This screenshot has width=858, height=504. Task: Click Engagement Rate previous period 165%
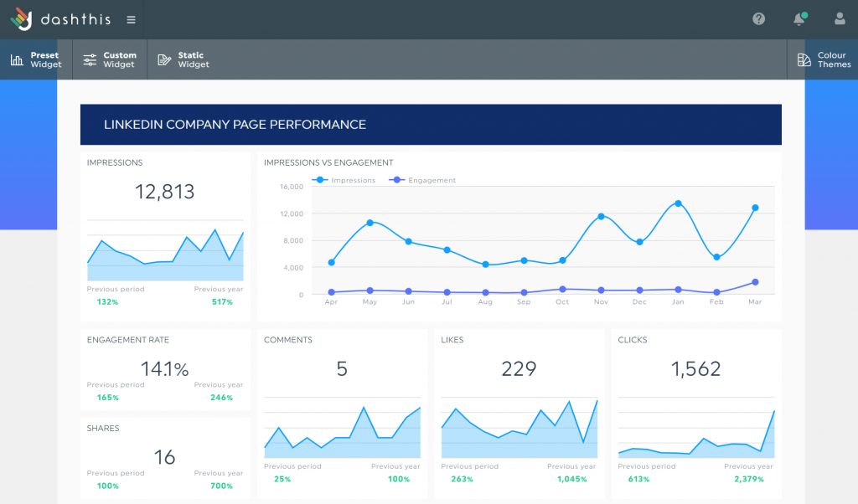click(108, 398)
